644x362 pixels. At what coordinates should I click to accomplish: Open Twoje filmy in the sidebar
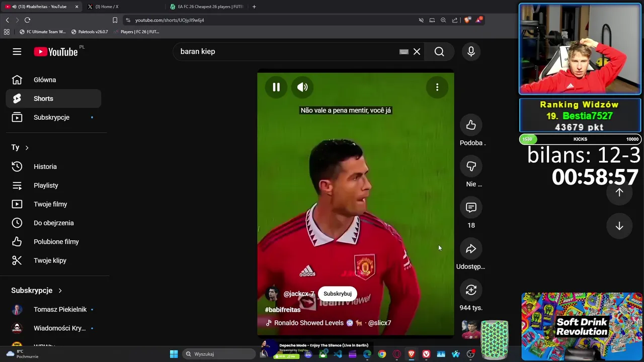pos(53,204)
